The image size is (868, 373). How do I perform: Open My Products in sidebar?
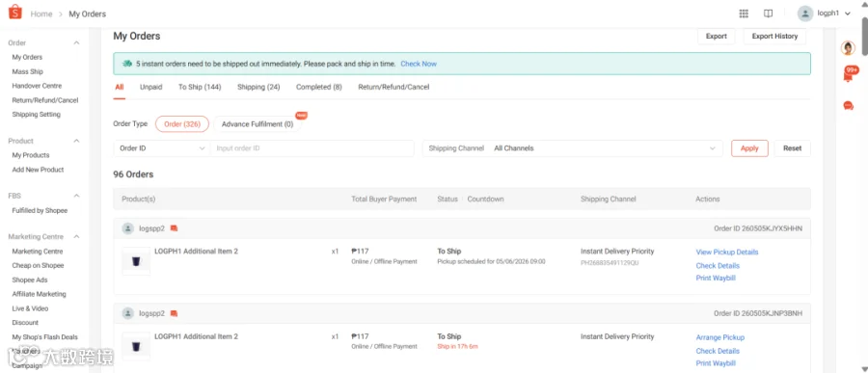31,155
